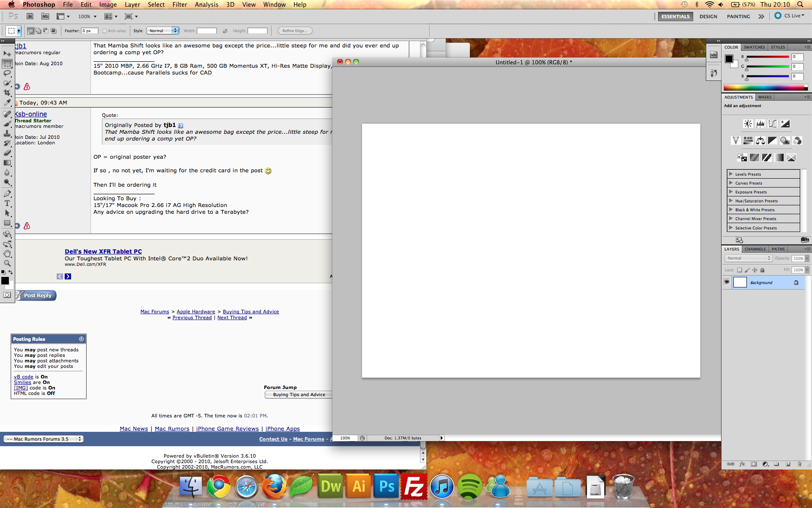
Task: Select the Quick Selection tool
Action: click(x=7, y=83)
